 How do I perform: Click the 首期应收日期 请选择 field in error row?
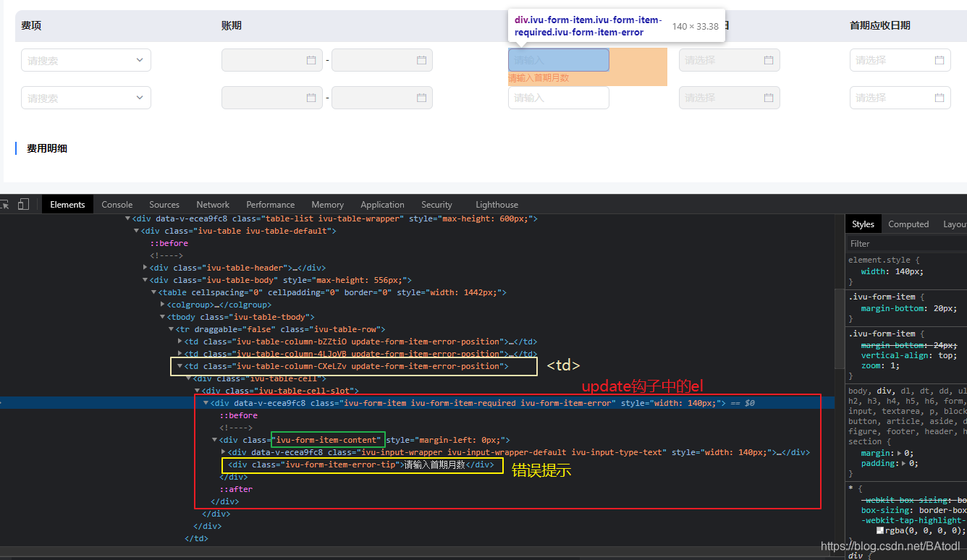pos(900,60)
